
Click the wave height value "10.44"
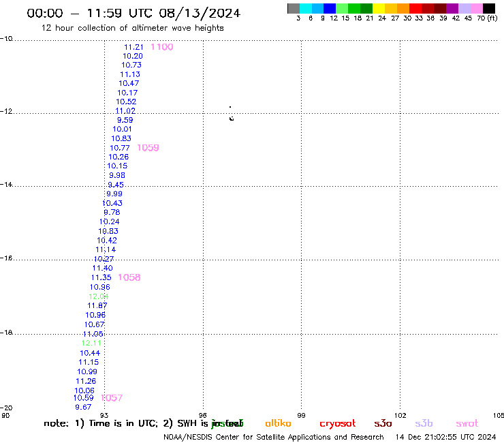90,353
